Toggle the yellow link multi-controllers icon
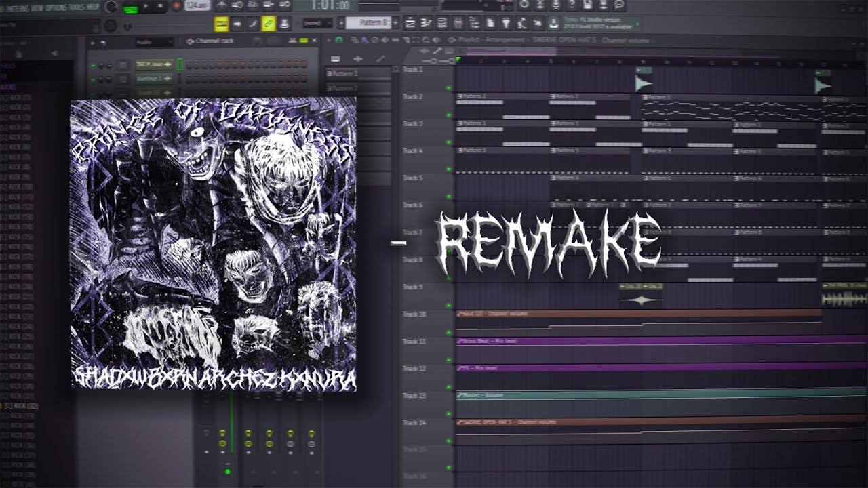This screenshot has height=488, width=868. pyautogui.click(x=269, y=24)
